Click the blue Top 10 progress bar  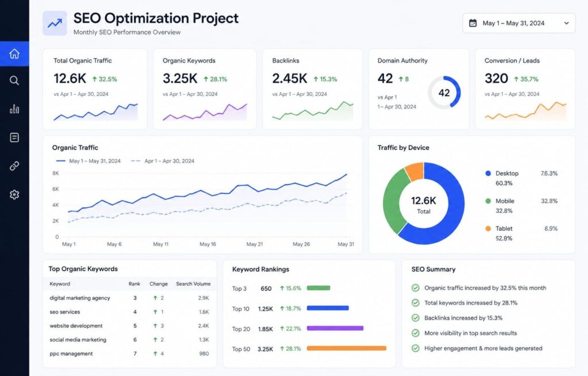pyautogui.click(x=328, y=308)
